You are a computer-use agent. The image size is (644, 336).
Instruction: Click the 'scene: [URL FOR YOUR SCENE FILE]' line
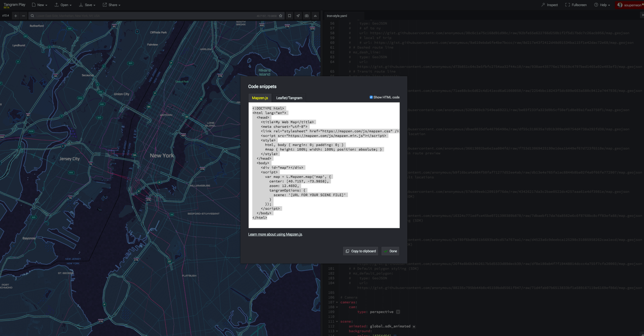[x=309, y=195]
